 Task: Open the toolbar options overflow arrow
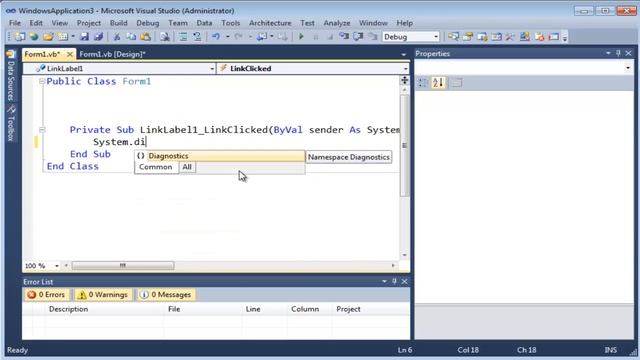point(565,38)
